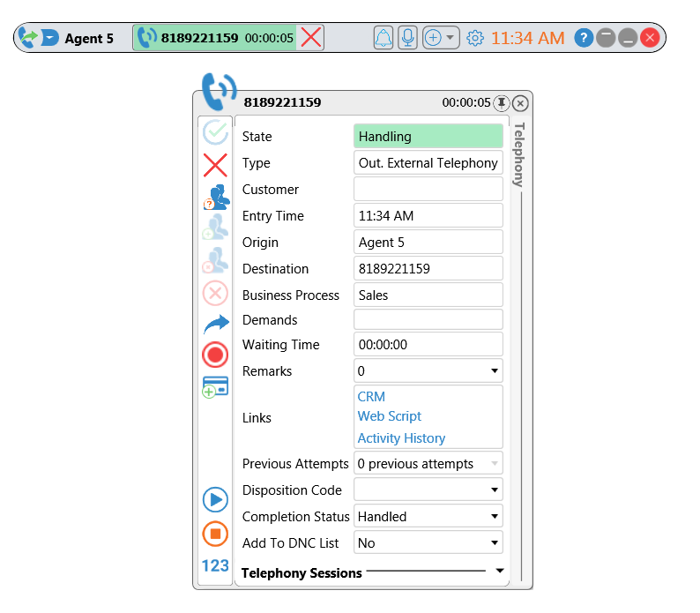Close the toolbar with red X circle
The image size is (700, 613).
pos(650,38)
